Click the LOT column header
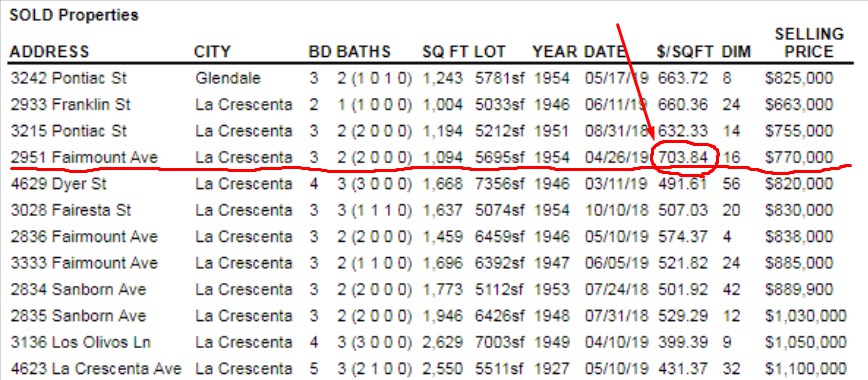 pyautogui.click(x=490, y=52)
